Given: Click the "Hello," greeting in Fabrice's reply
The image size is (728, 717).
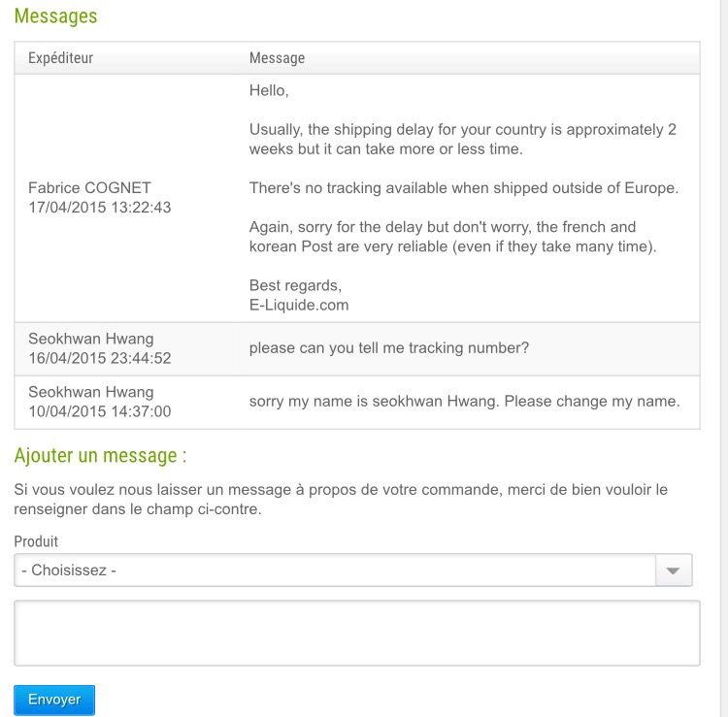Looking at the screenshot, I should click(269, 90).
